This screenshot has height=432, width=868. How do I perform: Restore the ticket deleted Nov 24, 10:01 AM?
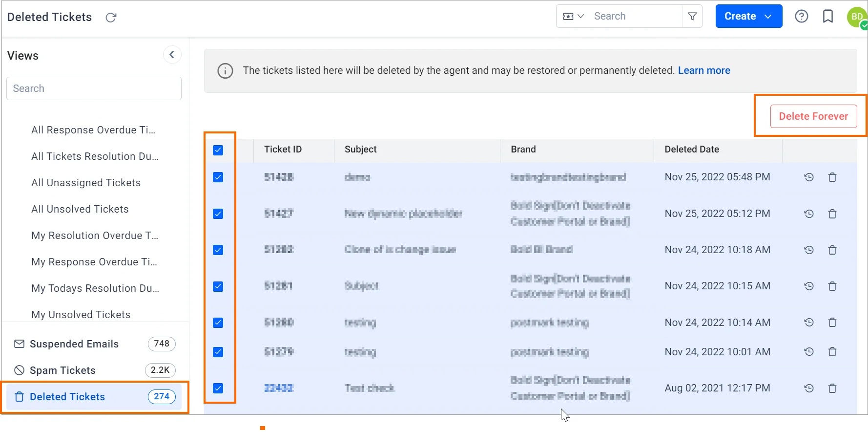[x=809, y=352]
